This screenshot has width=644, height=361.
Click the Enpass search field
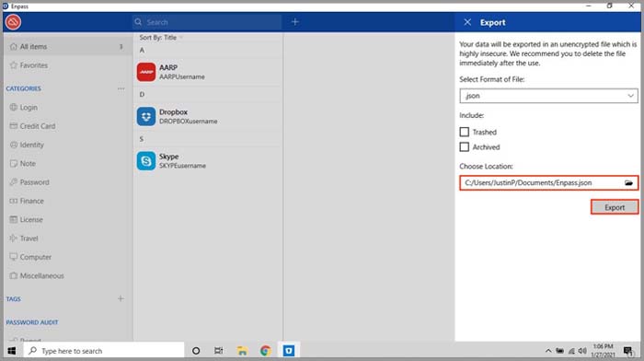pos(207,22)
